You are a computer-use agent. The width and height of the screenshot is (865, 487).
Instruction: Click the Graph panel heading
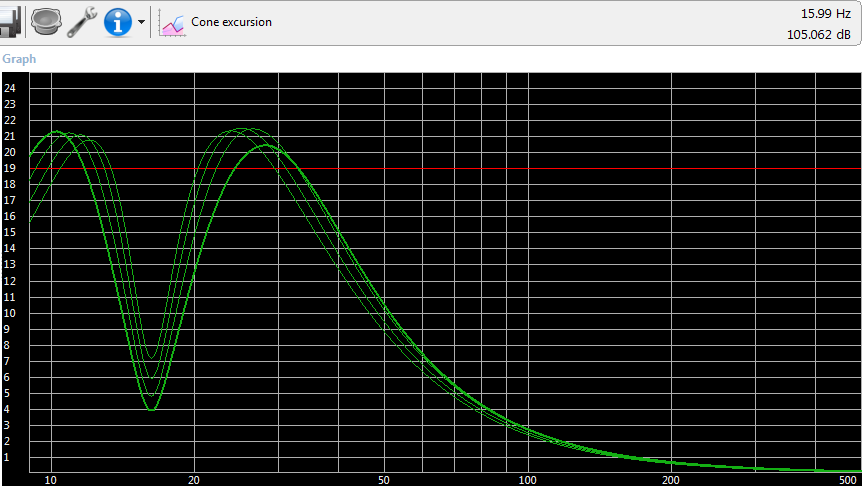coord(19,58)
